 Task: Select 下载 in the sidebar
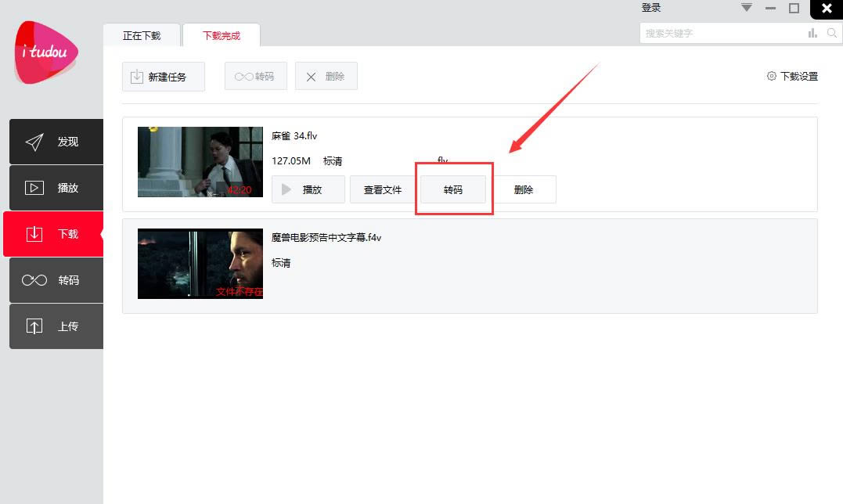[53, 234]
